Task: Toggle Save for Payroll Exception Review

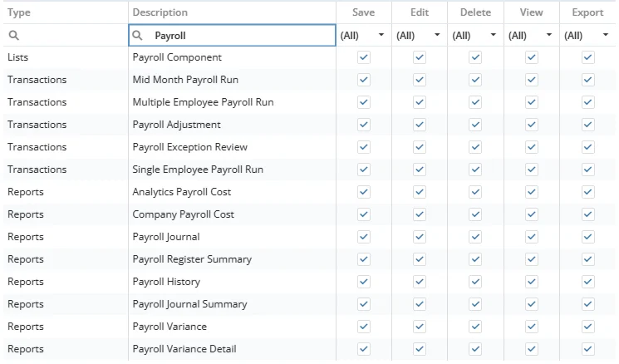Action: click(364, 147)
